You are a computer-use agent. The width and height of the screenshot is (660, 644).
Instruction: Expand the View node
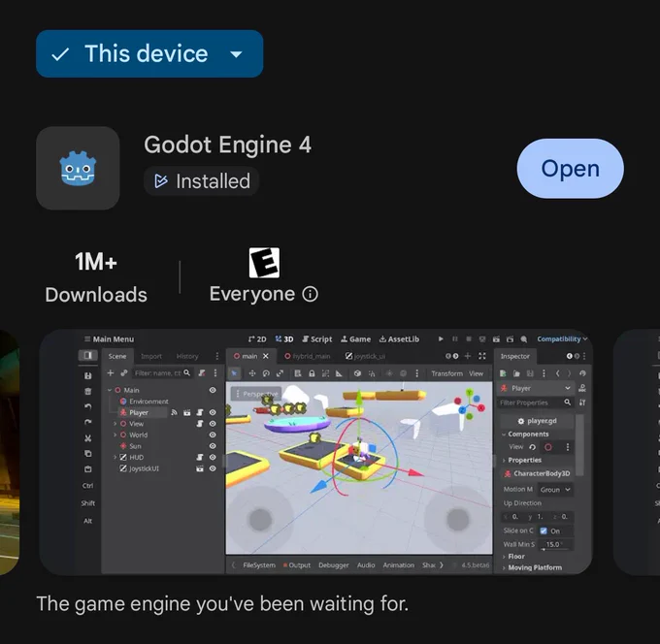tap(115, 424)
